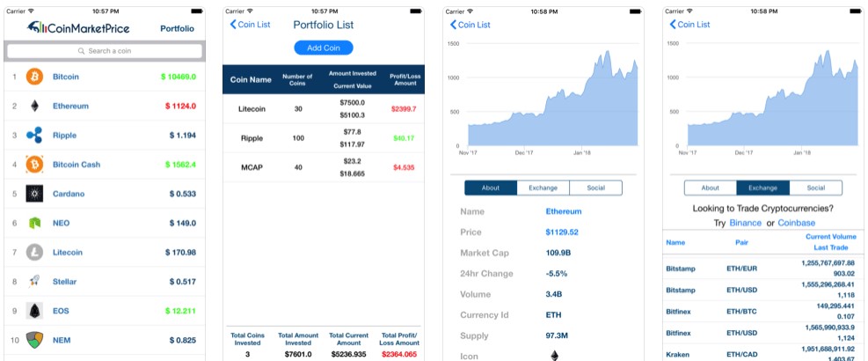Viewport: 868px width, 361px height.
Task: Select the About tab on third screen
Action: tap(491, 188)
